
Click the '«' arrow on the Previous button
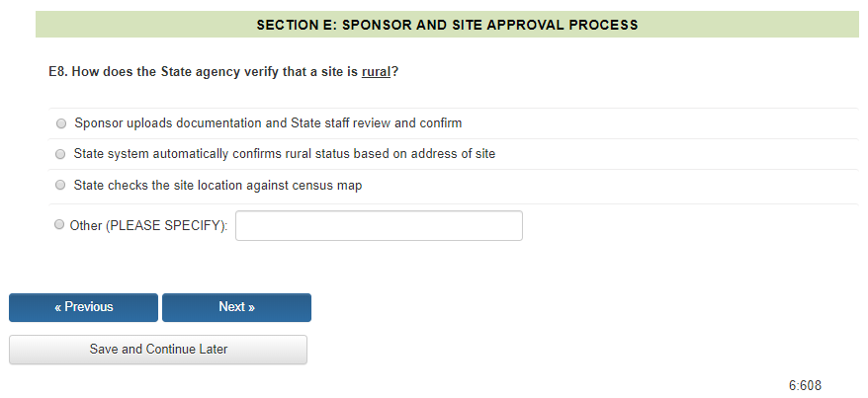tap(57, 307)
